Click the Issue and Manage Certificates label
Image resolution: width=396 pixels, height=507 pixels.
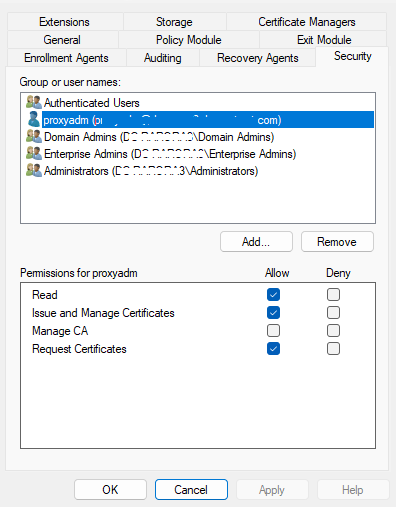(x=103, y=313)
